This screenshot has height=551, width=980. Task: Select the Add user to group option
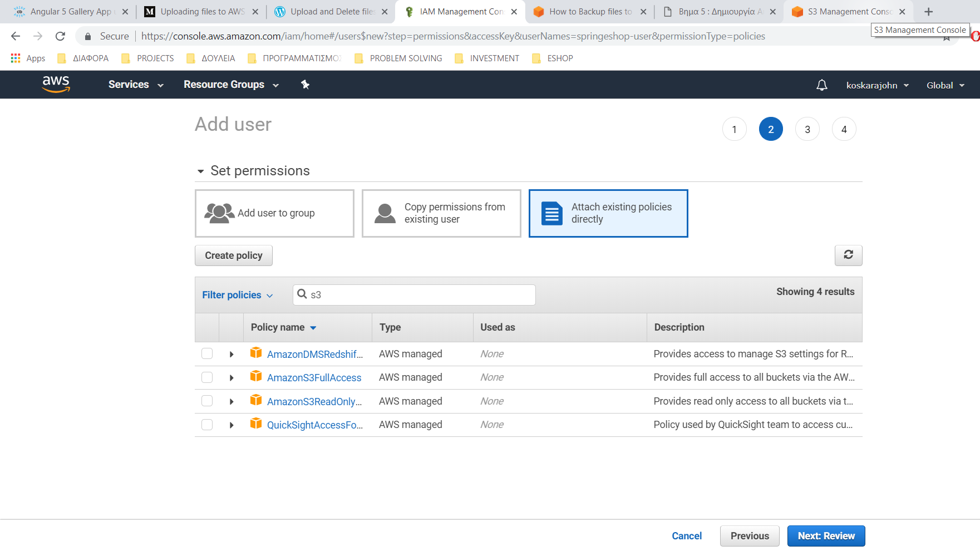point(274,213)
